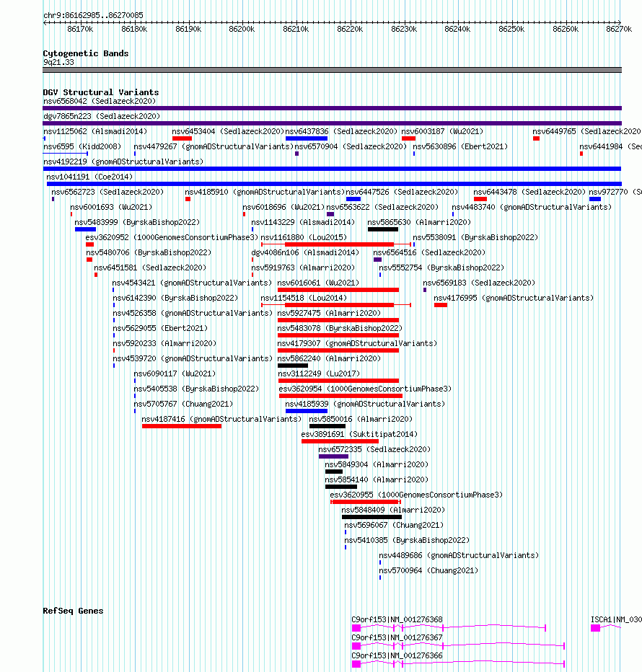Click the red bar under nsv6443478
Image resolution: width=642 pixels, height=672 pixels.
[480, 199]
